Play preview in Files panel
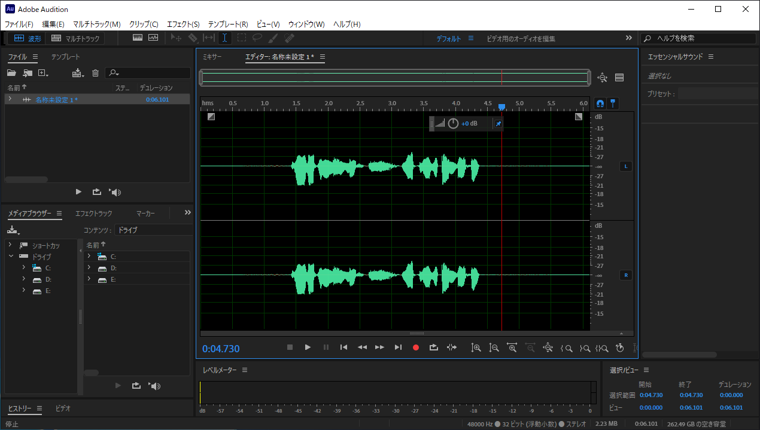 [x=79, y=192]
